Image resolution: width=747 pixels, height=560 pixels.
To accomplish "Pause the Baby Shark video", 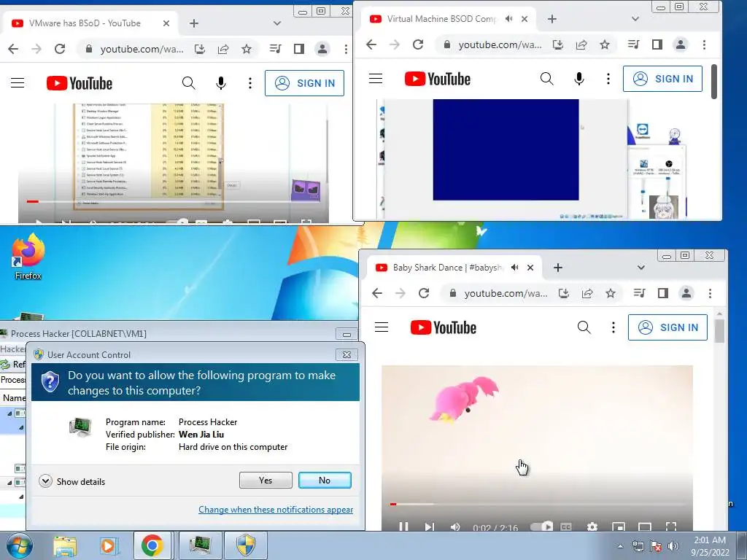I will pyautogui.click(x=403, y=526).
